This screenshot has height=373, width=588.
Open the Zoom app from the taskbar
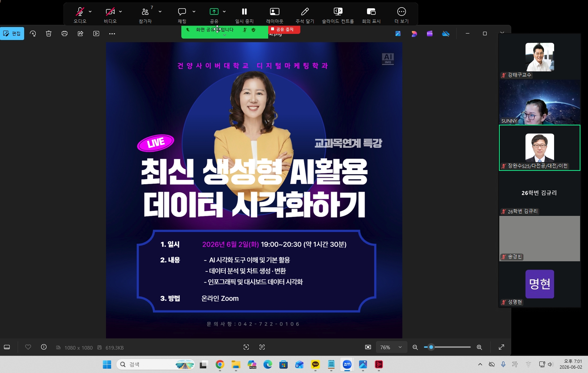click(x=347, y=365)
